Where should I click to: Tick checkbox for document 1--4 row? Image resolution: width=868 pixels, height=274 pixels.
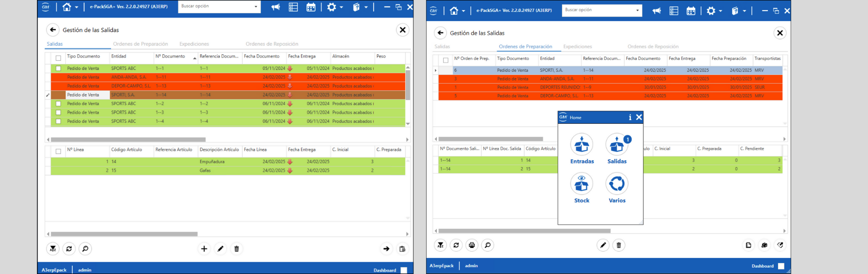(58, 121)
